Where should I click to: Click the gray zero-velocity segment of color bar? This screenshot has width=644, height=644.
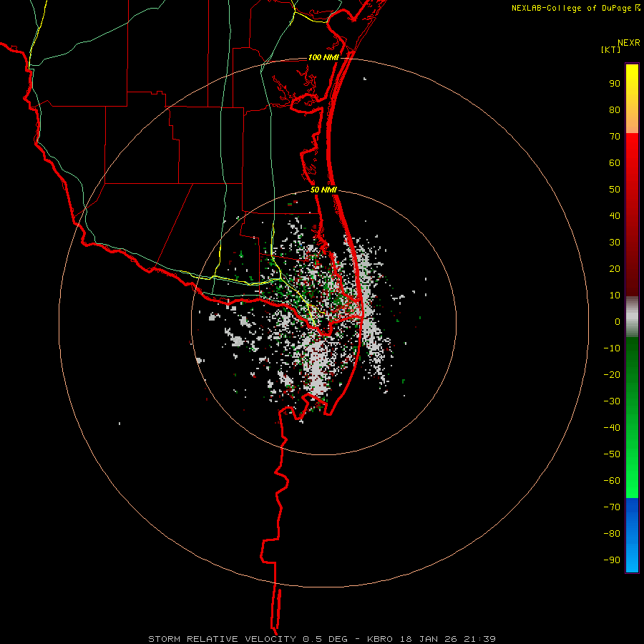tap(632, 317)
